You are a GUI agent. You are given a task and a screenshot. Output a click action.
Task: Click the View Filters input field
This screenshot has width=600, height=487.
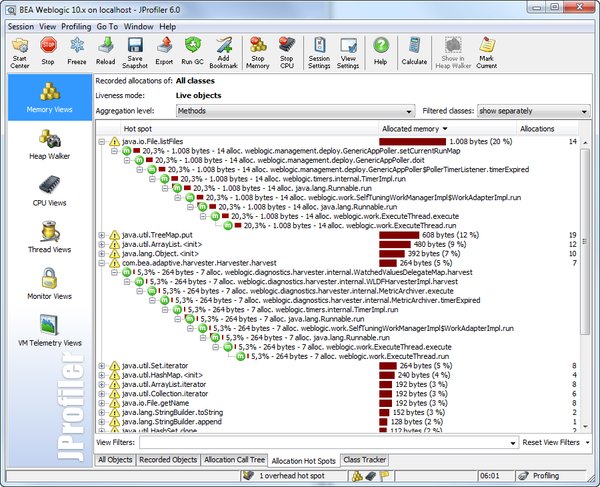tap(324, 443)
